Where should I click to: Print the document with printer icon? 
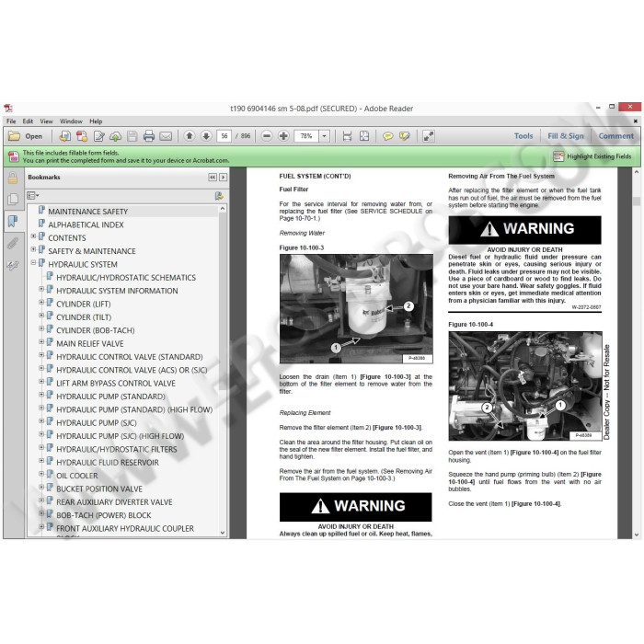tap(149, 136)
